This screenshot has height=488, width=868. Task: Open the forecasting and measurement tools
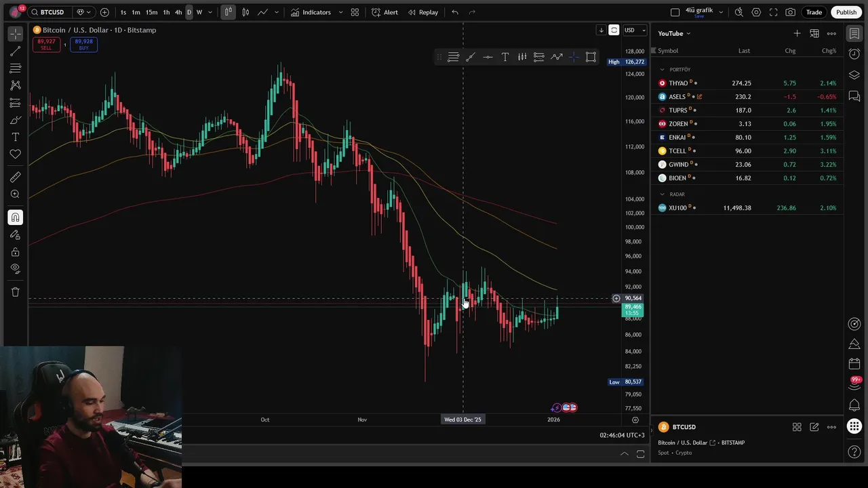(15, 103)
